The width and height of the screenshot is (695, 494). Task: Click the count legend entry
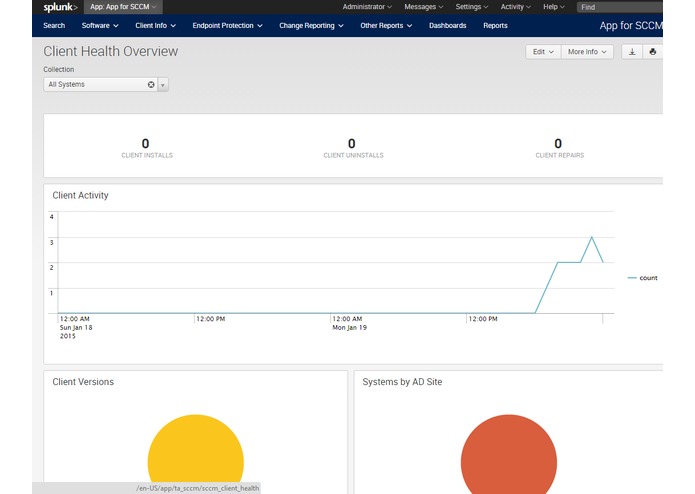click(x=643, y=278)
